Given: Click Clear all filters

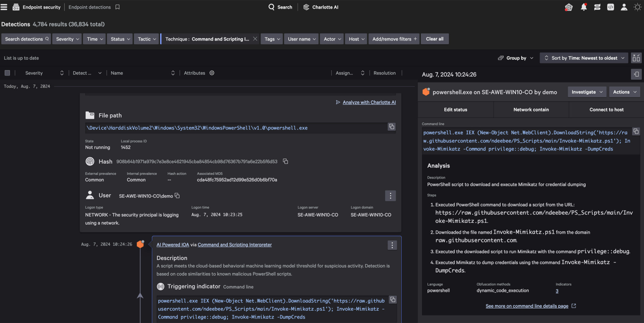Looking at the screenshot, I should (x=435, y=39).
